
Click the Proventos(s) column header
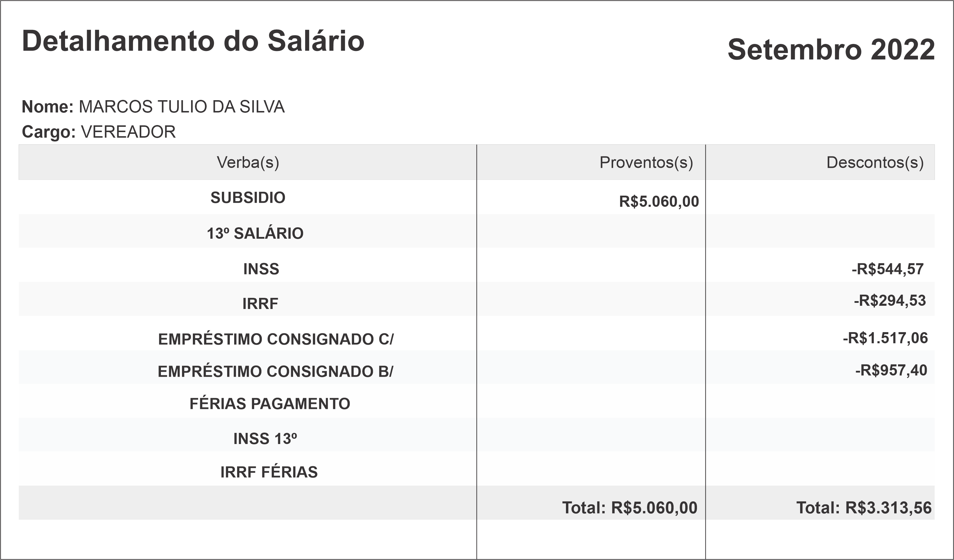click(646, 162)
